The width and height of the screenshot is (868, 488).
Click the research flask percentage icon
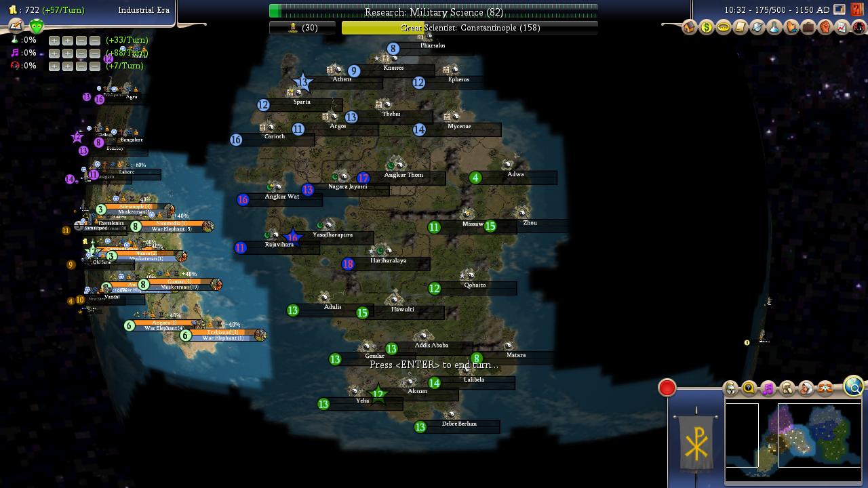tap(14, 40)
